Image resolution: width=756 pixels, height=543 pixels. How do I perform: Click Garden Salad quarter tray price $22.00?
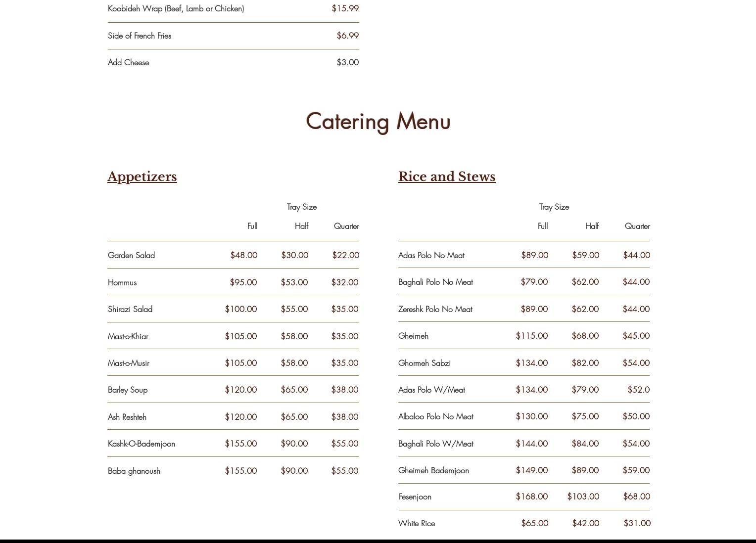[x=345, y=255]
